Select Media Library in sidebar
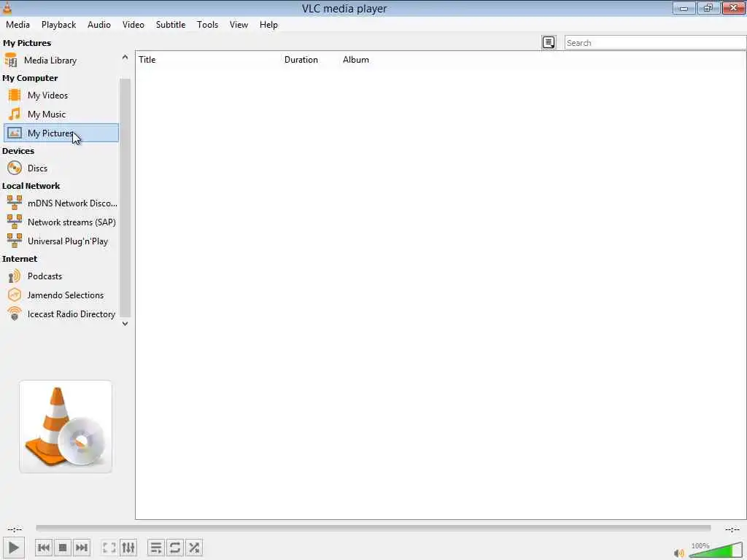The width and height of the screenshot is (747, 560). [x=50, y=61]
